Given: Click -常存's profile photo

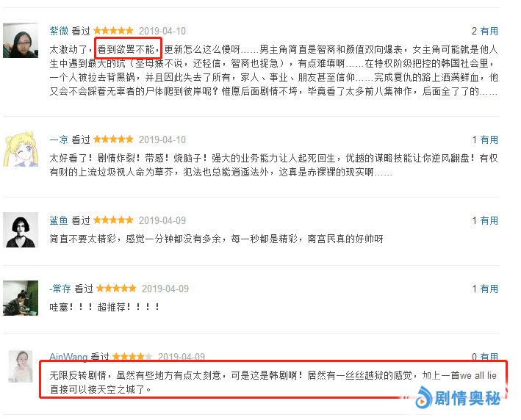Looking at the screenshot, I should pos(21,298).
